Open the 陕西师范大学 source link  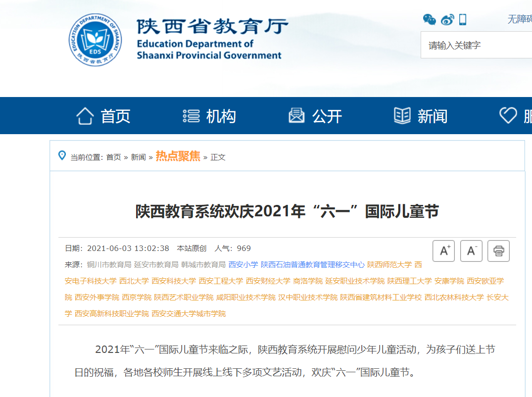point(389,265)
